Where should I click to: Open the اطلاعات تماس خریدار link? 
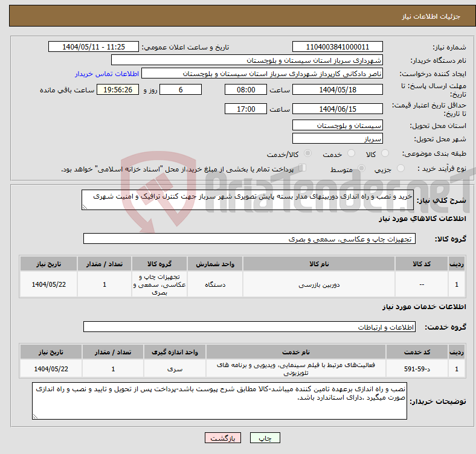coord(107,74)
